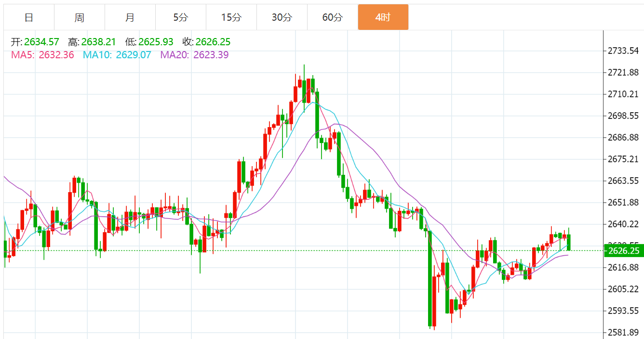Click the 2605.22 price axis label
This screenshot has width=644, height=339.
[x=623, y=289]
